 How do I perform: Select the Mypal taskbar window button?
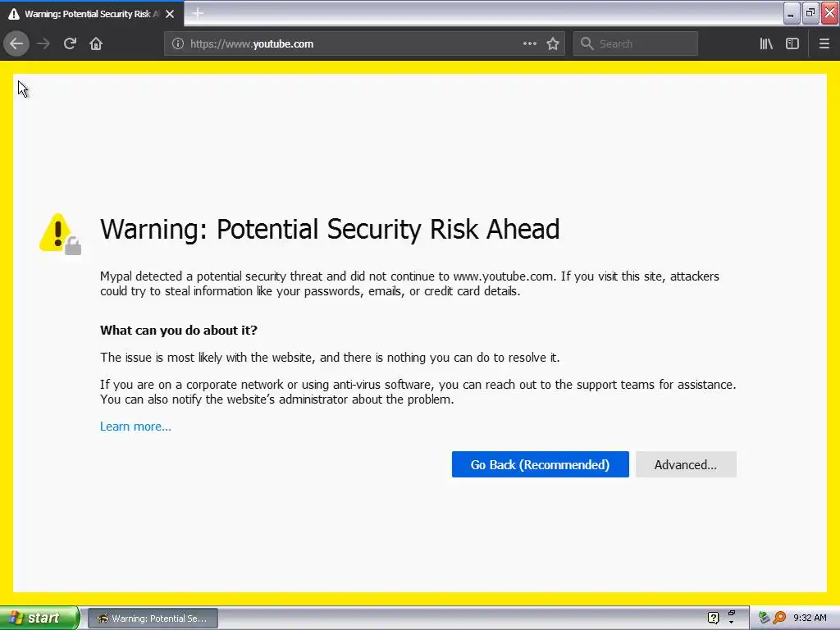pyautogui.click(x=153, y=619)
